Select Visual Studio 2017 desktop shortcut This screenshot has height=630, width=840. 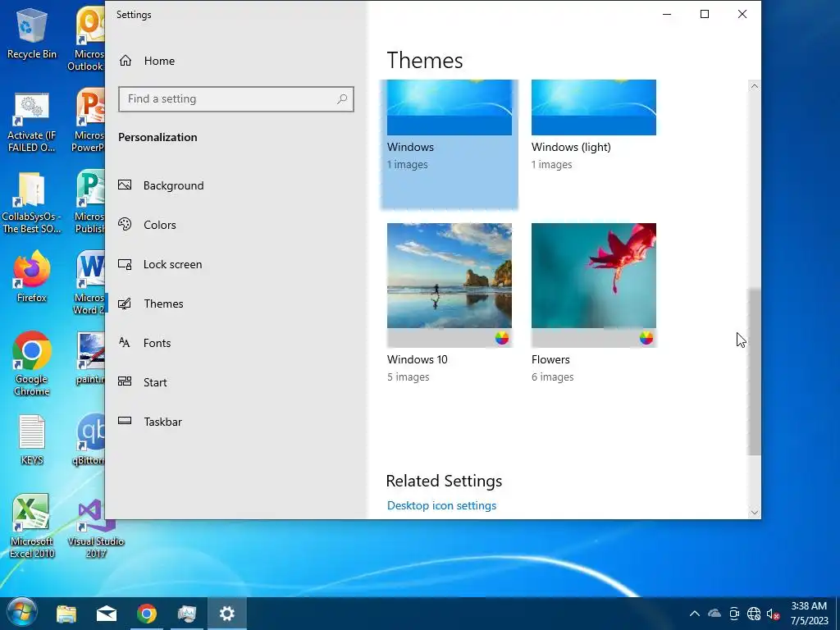pyautogui.click(x=95, y=528)
